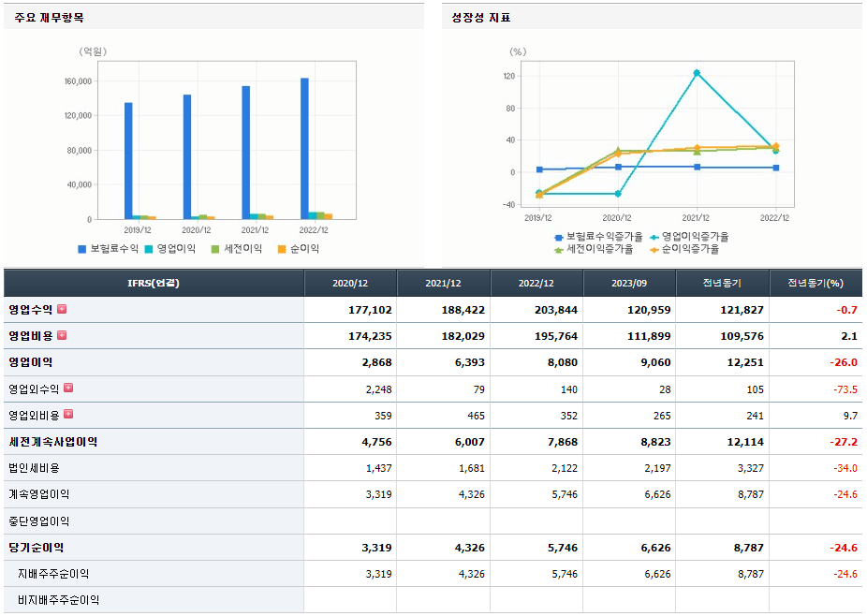Viewport: 867px width, 616px height.
Task: Click the 영업비용 value 182,029
Action: 463,336
